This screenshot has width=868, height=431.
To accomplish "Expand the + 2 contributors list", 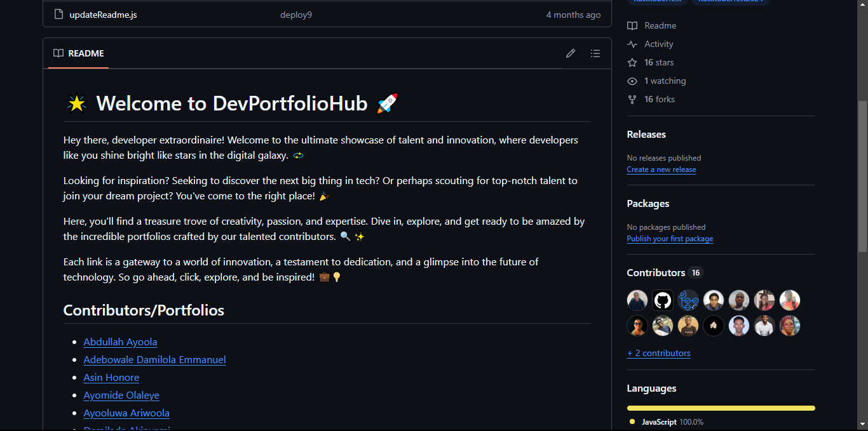I will pos(658,353).
